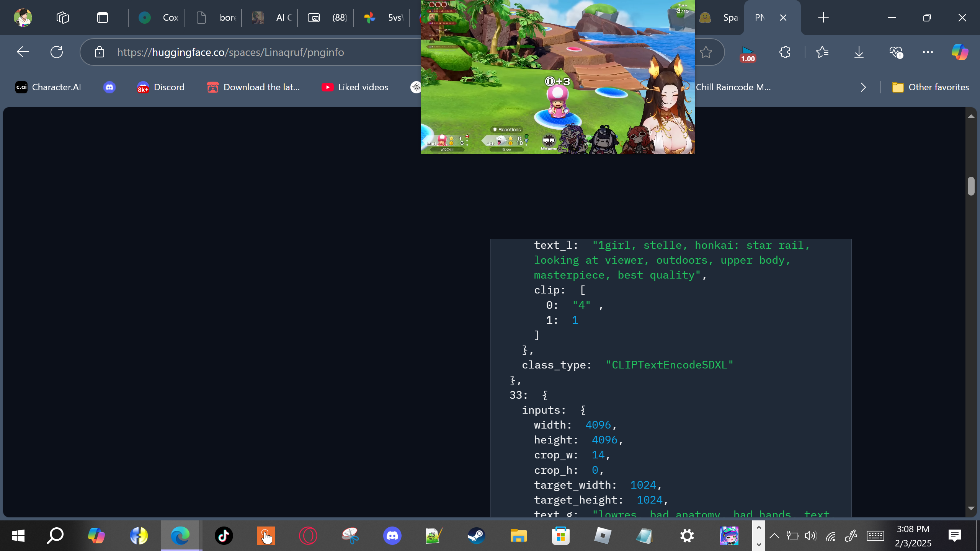The height and width of the screenshot is (551, 980).
Task: Open the Copilot sidebar icon
Action: pos(960,52)
